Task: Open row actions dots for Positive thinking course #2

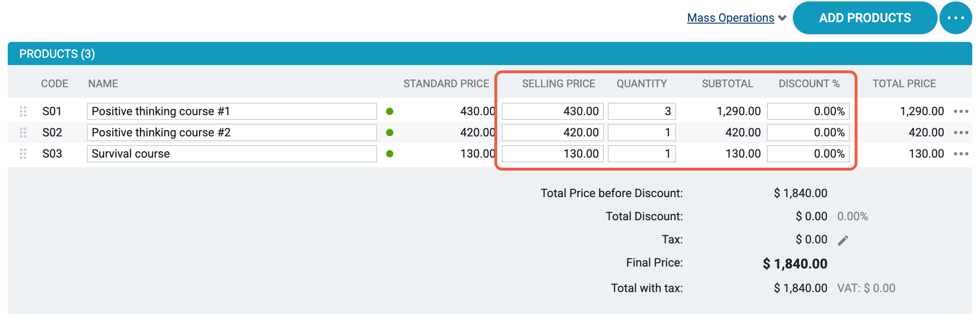Action: [x=961, y=133]
